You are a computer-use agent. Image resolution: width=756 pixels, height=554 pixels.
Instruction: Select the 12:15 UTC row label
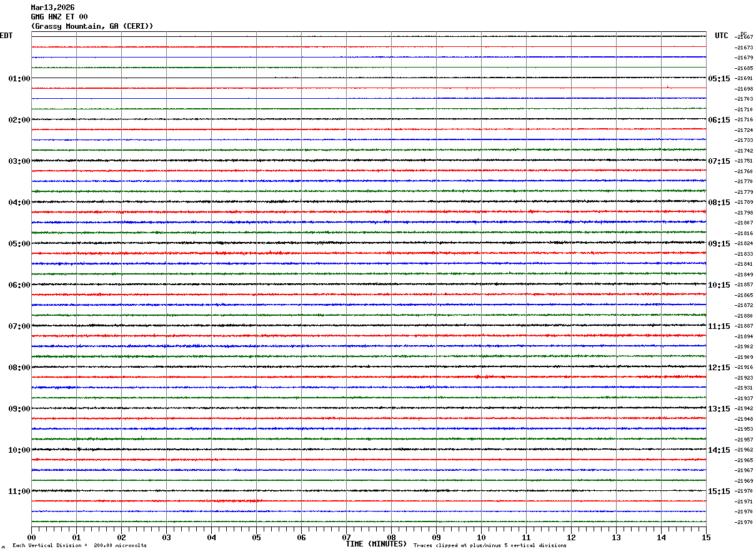click(x=719, y=368)
